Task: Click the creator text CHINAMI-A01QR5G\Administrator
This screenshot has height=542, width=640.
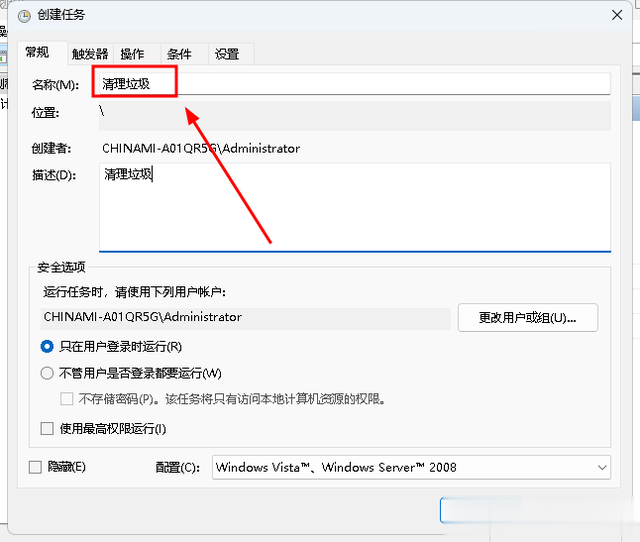Action: [x=201, y=149]
